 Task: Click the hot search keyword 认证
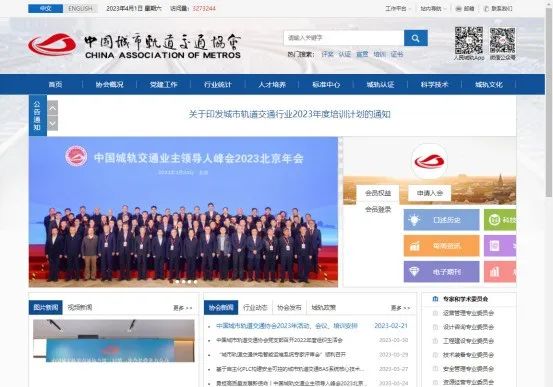(x=345, y=54)
